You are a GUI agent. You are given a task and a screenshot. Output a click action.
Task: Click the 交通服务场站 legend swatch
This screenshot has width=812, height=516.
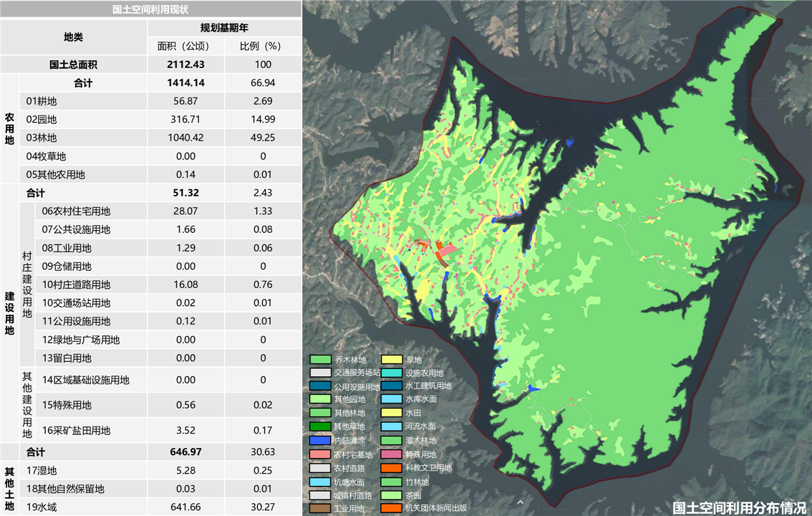click(x=320, y=373)
